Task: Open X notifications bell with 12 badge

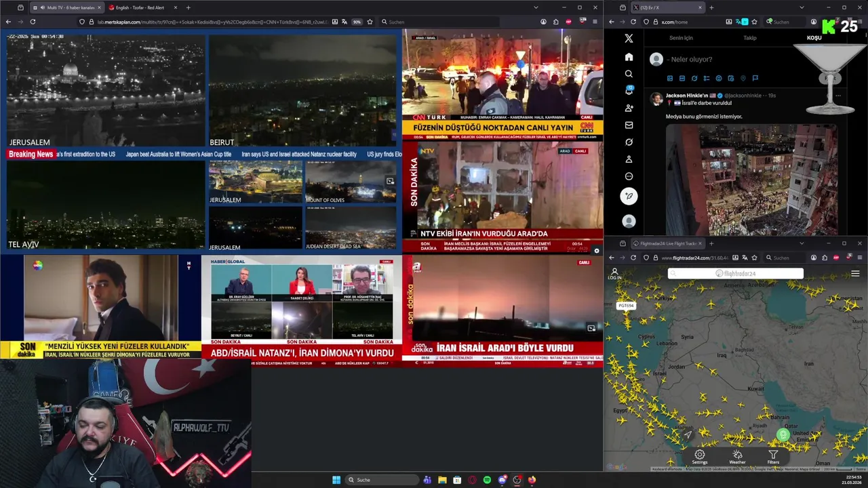Action: 629,91
